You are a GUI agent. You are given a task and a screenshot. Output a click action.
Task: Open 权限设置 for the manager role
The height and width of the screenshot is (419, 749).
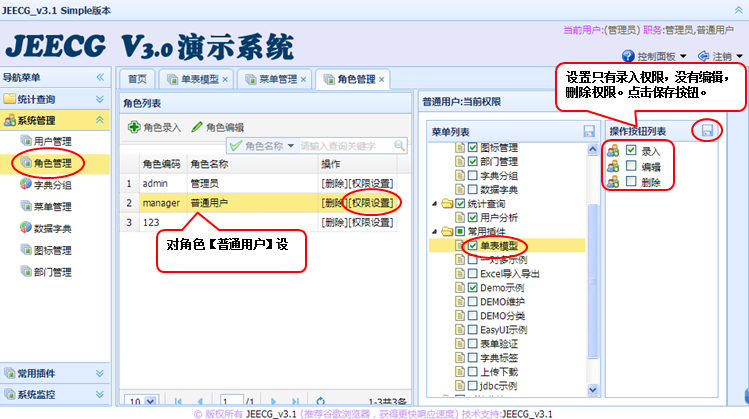coord(372,203)
